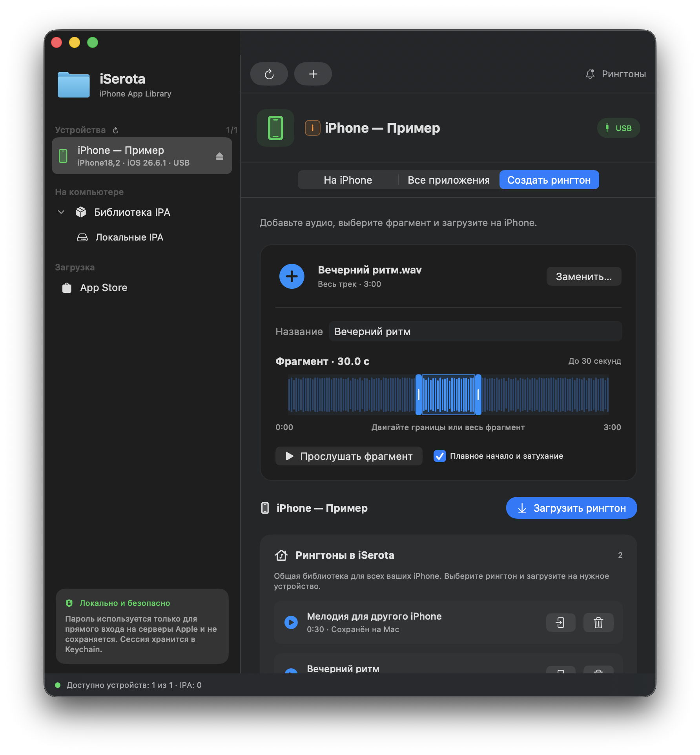Screen dimensions: 700x755
Task: Click the left fragment boundary handle
Action: pos(419,395)
